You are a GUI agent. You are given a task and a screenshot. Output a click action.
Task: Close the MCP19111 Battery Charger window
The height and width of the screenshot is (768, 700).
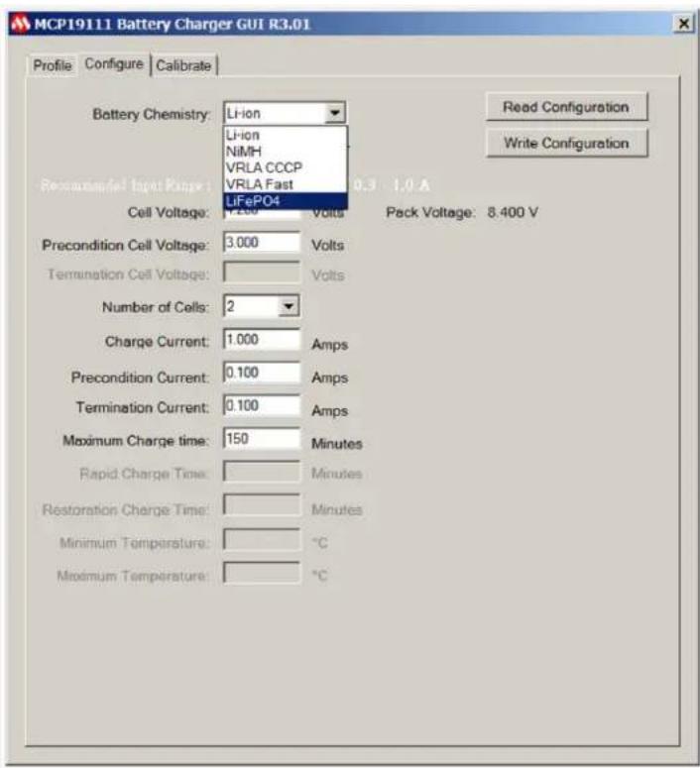pyautogui.click(x=683, y=23)
